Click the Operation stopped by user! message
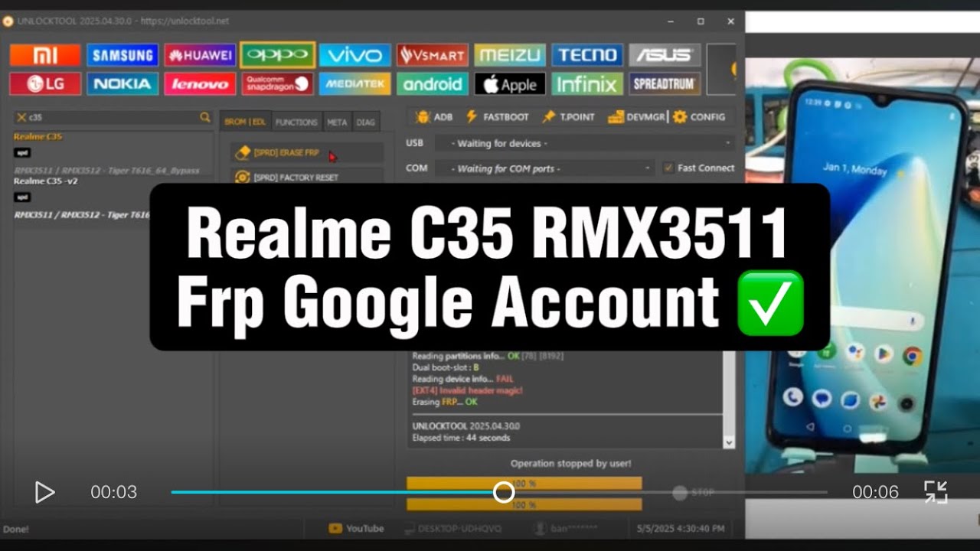 coord(571,463)
